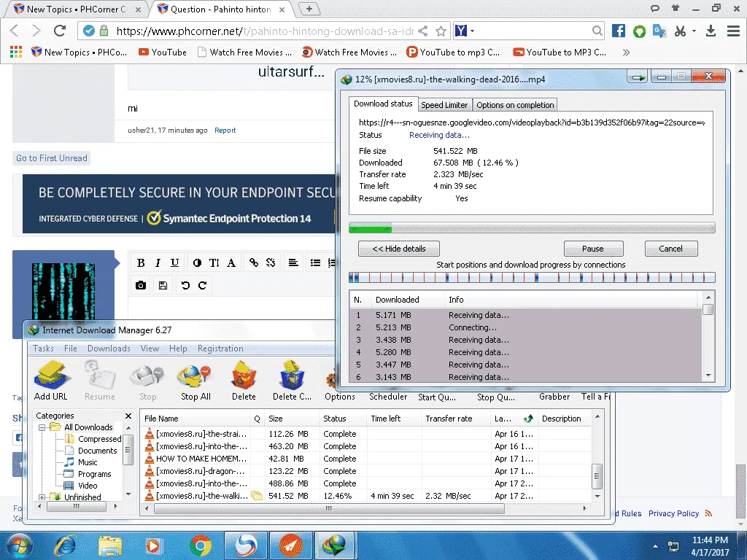Click the Facebook extension icon in browser
Image resolution: width=747 pixels, height=560 pixels.
(619, 31)
